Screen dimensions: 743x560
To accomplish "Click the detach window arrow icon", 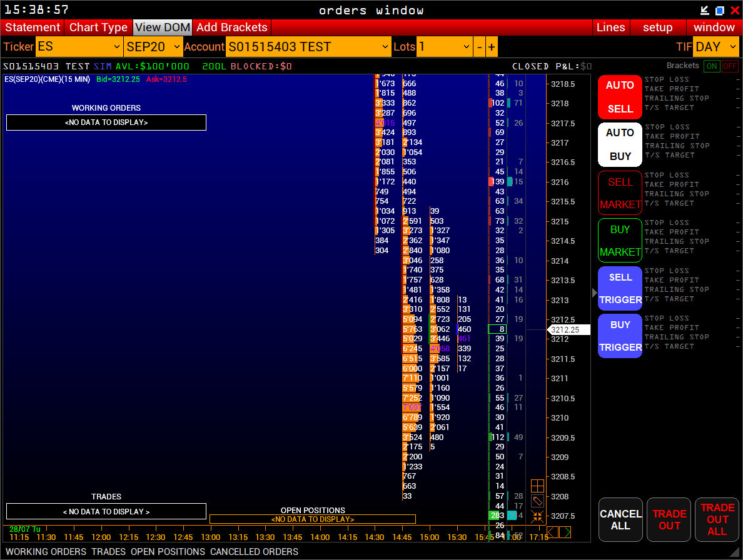I will pos(705,10).
